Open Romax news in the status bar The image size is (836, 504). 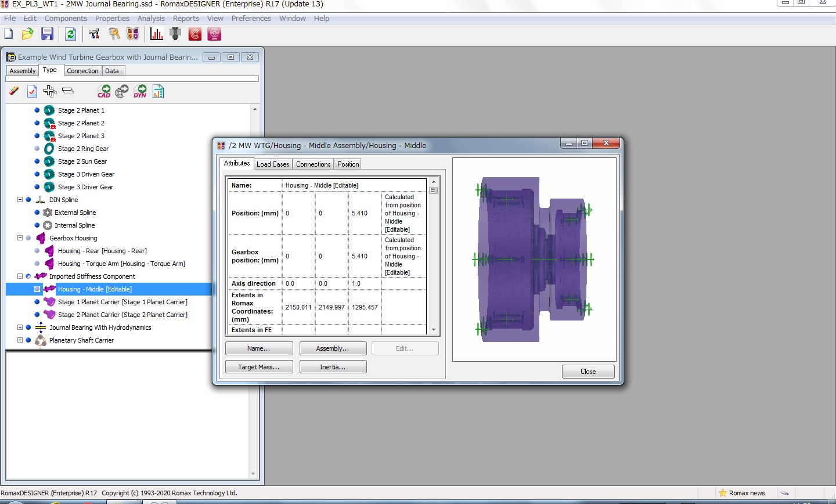pos(742,493)
